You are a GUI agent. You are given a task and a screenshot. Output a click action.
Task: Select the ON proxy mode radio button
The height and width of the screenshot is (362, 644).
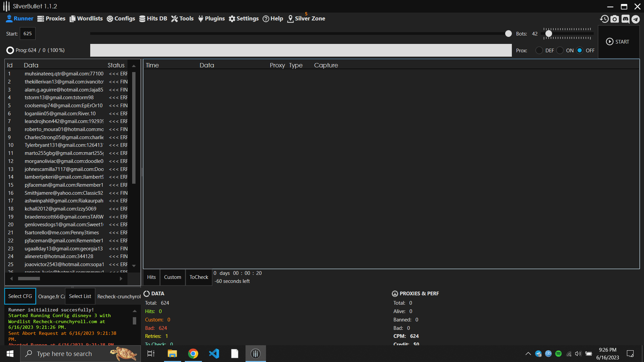click(560, 50)
